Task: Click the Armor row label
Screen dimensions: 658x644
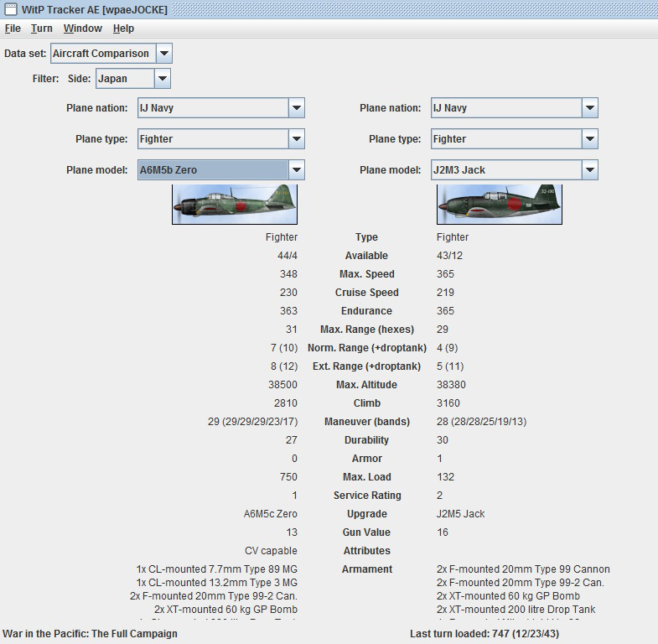Action: (x=367, y=459)
